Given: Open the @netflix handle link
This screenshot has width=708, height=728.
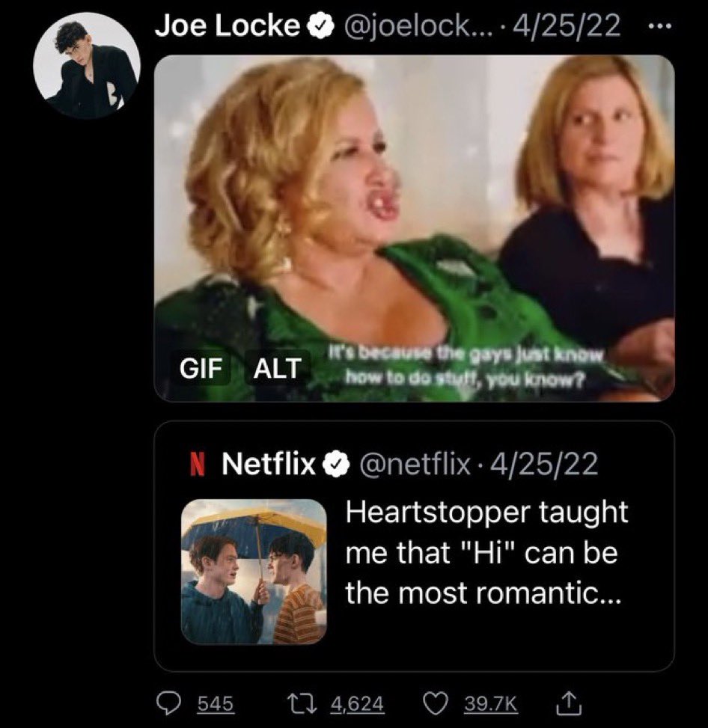Looking at the screenshot, I should [x=413, y=464].
